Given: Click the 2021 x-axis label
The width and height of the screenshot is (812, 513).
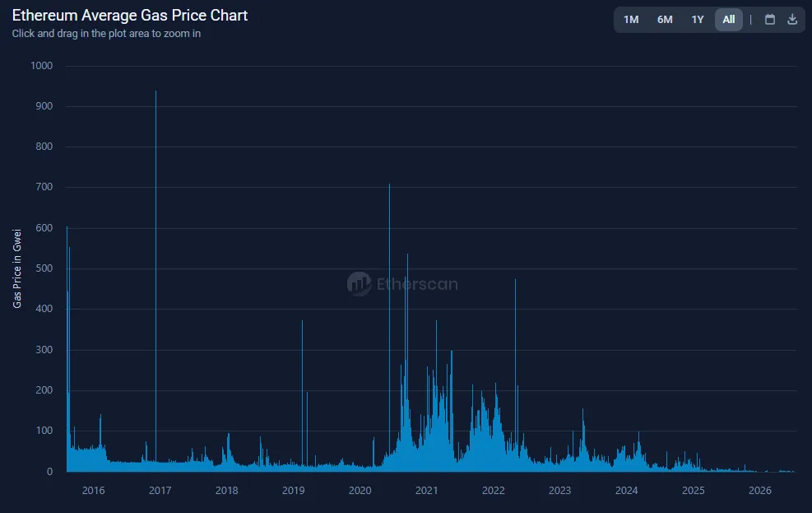Looking at the screenshot, I should (427, 490).
